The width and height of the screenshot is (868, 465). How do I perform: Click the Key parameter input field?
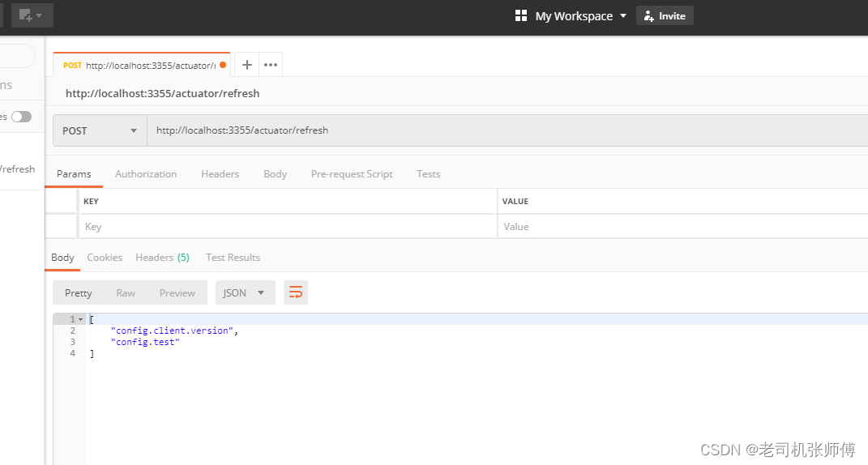[288, 226]
